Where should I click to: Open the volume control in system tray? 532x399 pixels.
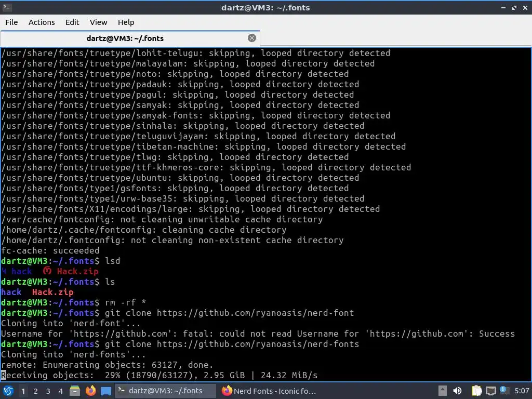pyautogui.click(x=457, y=391)
